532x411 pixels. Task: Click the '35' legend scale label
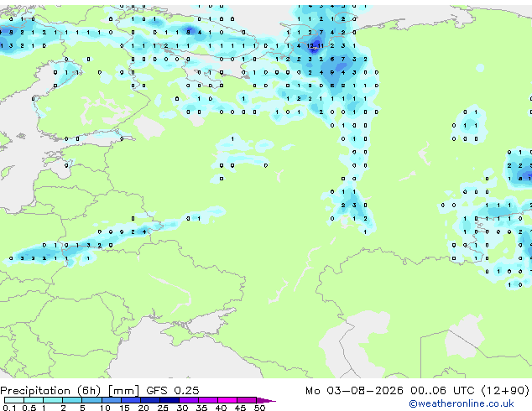(201, 408)
